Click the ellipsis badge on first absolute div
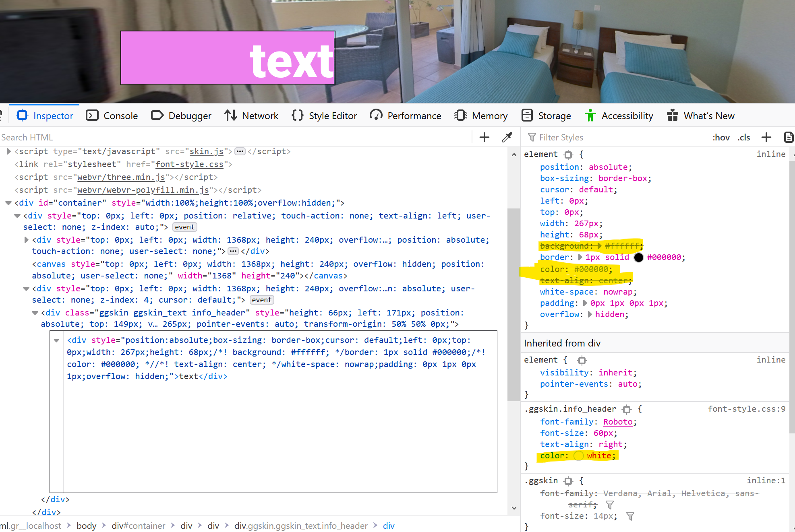 click(233, 251)
